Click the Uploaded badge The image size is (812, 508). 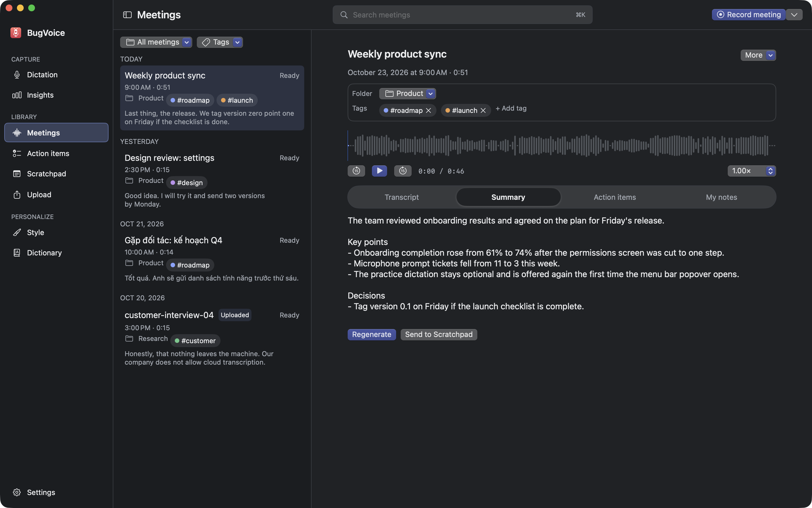(x=235, y=315)
